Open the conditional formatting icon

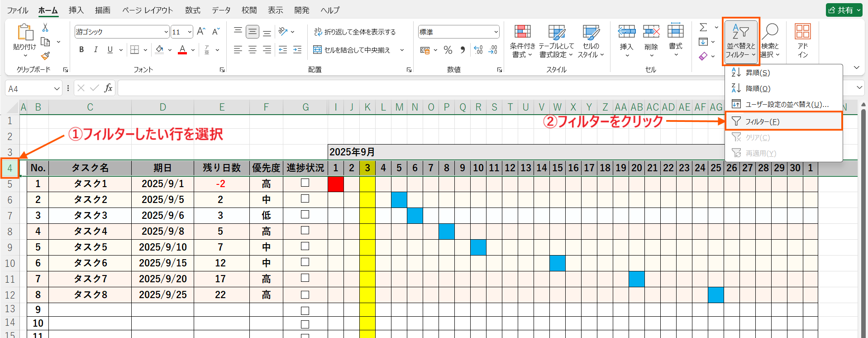click(522, 41)
